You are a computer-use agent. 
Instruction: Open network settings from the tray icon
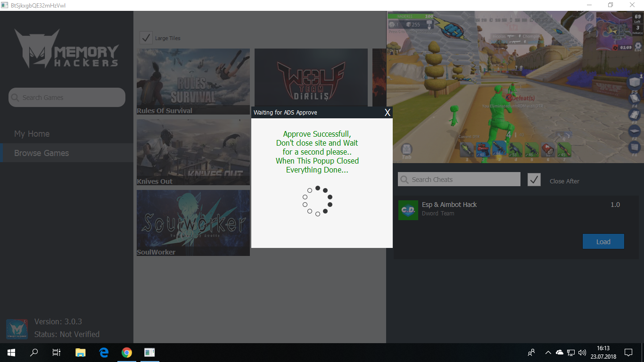click(571, 352)
